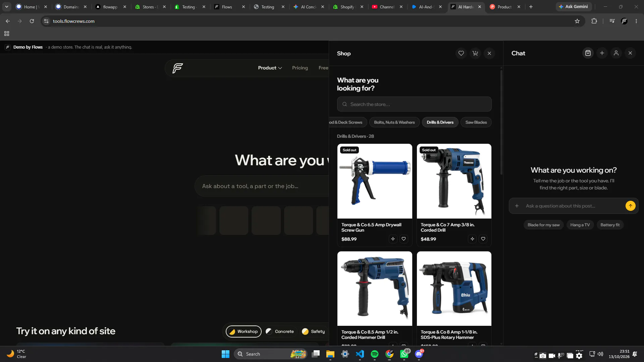This screenshot has width=644, height=362.
Task: Close the Shop panel
Action: tap(489, 53)
